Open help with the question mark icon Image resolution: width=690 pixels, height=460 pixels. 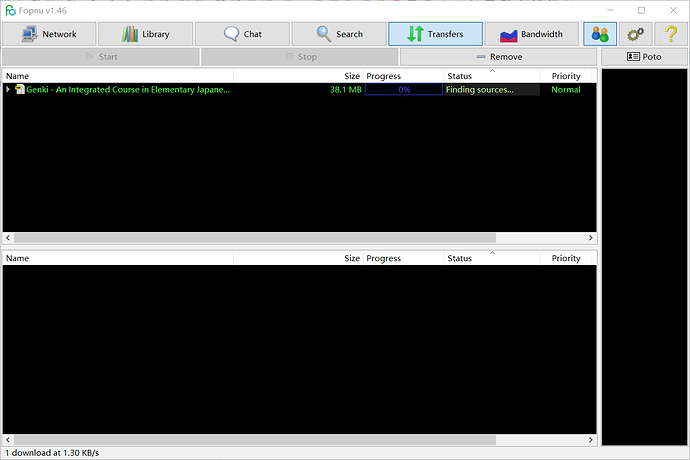[671, 34]
